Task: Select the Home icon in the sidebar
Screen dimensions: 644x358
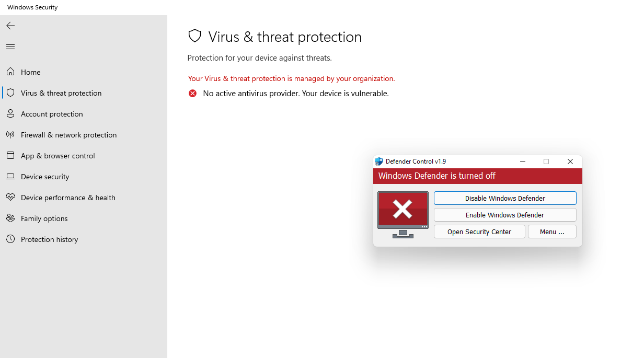Action: [10, 72]
